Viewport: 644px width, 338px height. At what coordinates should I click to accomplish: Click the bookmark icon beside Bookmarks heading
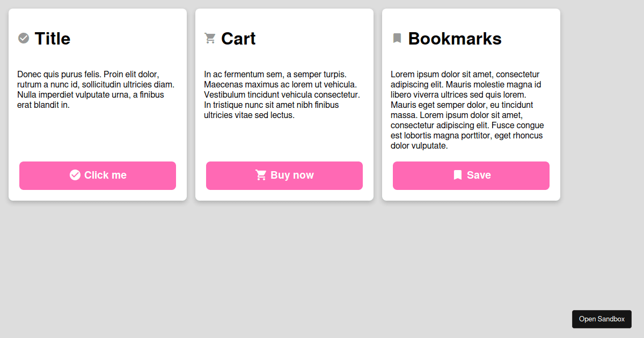coord(397,38)
